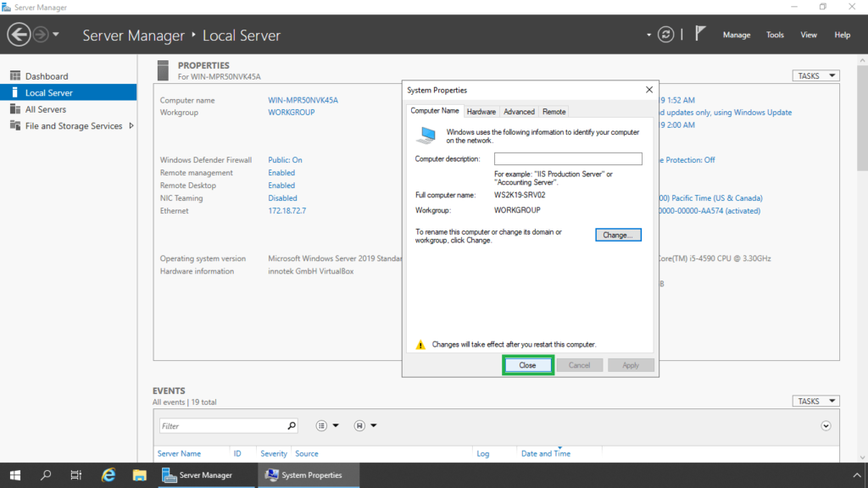Screen dimensions: 868x488
Task: Sort events by Severity column
Action: (x=274, y=454)
